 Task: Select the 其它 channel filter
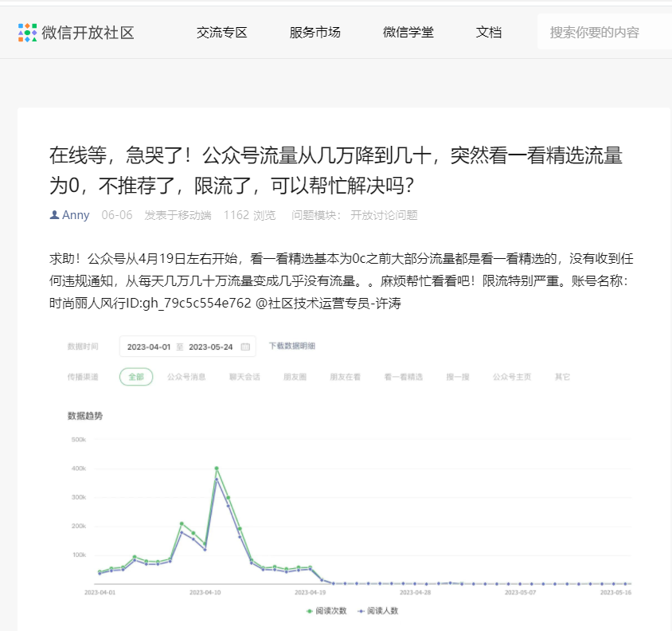click(562, 377)
